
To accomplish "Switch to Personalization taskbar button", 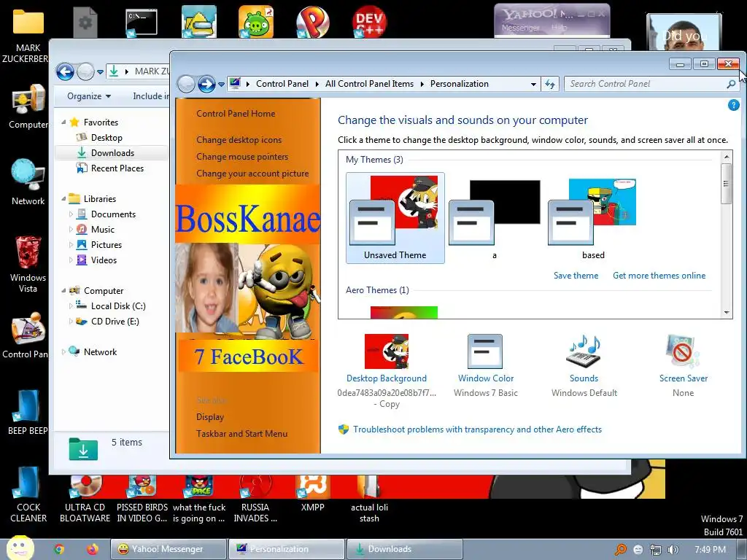I will click(287, 549).
